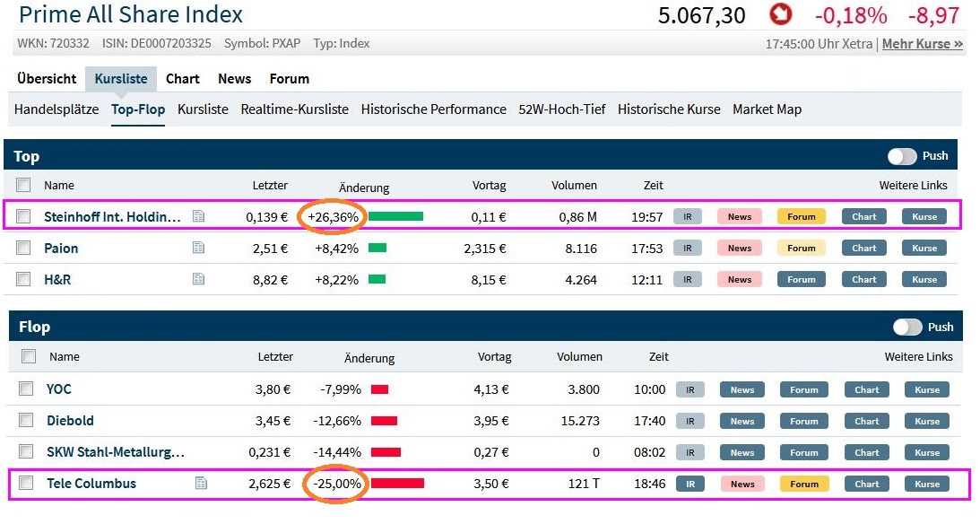Open IR badge for Steinhoff row

pyautogui.click(x=687, y=216)
